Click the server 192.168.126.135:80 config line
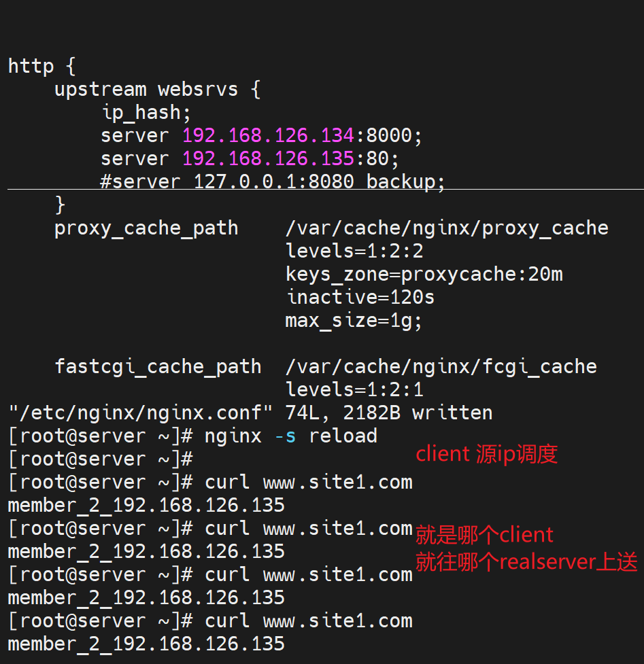The height and width of the screenshot is (664, 644). point(250,159)
